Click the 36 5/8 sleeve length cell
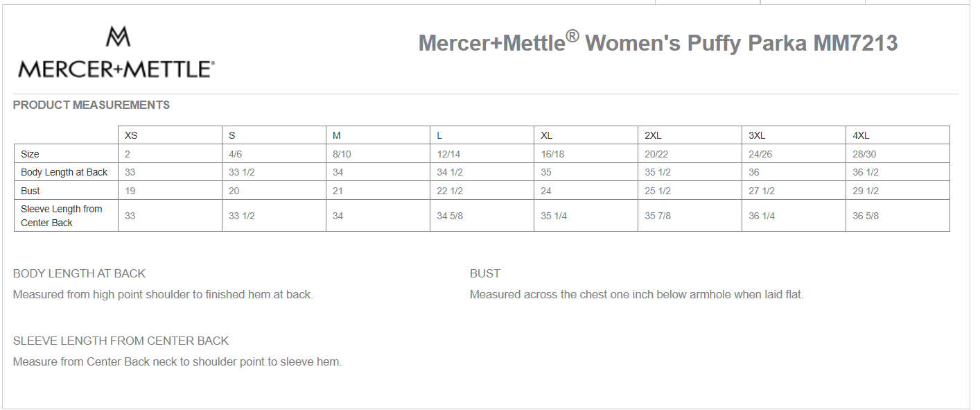This screenshot has height=410, width=980. point(866,216)
